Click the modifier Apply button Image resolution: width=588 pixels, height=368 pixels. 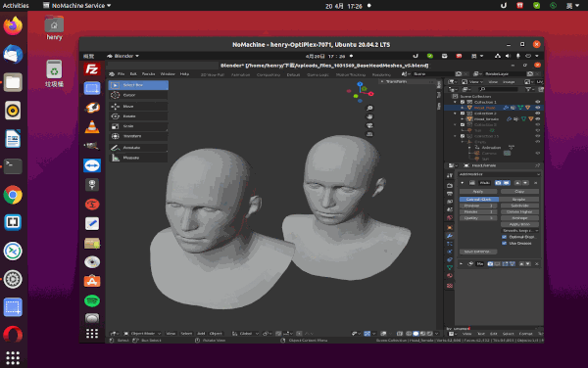[x=478, y=191]
